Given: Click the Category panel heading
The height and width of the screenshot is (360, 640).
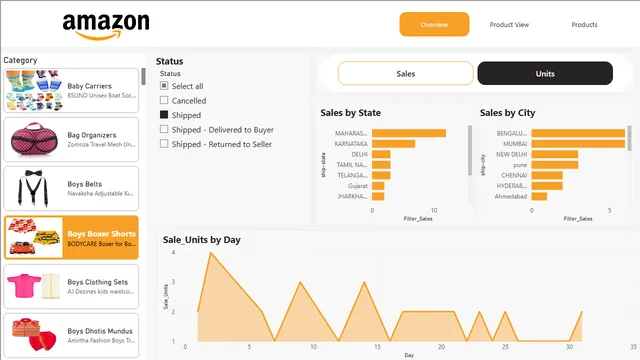Looking at the screenshot, I should 20,60.
